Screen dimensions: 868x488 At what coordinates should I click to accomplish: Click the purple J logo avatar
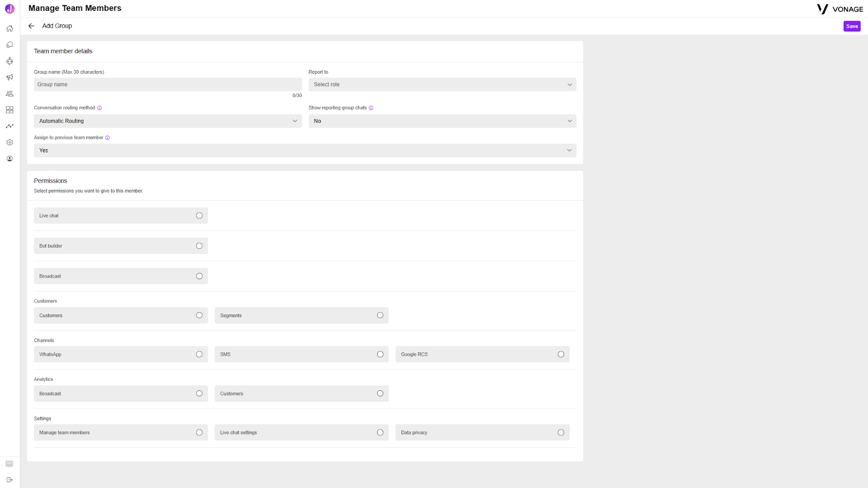pyautogui.click(x=10, y=9)
